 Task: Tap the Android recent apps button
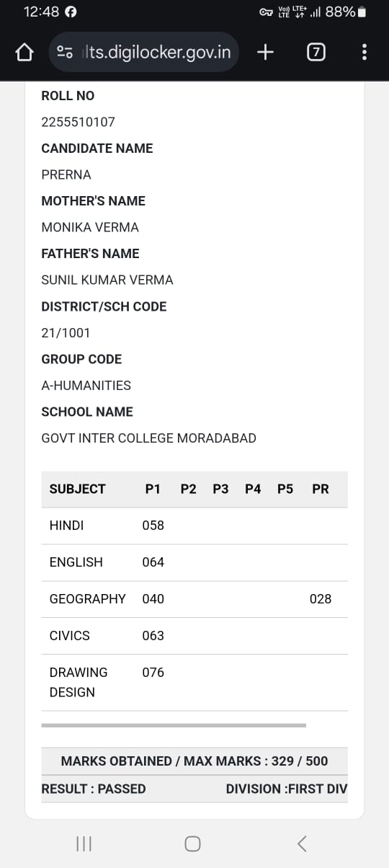84,843
